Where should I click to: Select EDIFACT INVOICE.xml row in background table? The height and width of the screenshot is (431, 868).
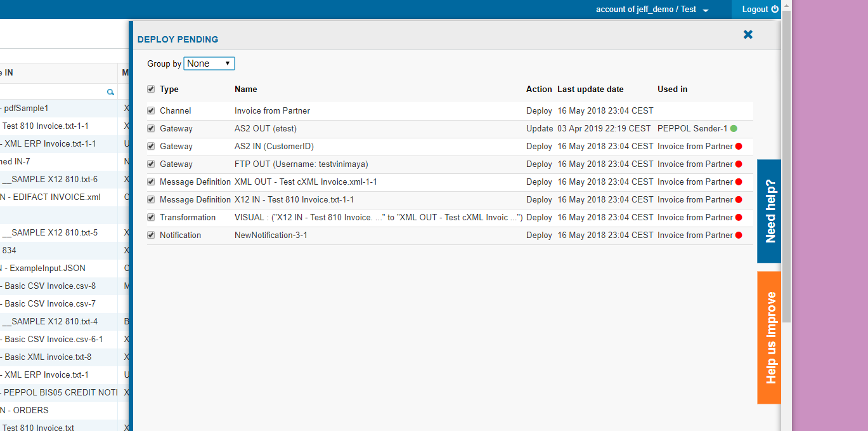coord(58,197)
